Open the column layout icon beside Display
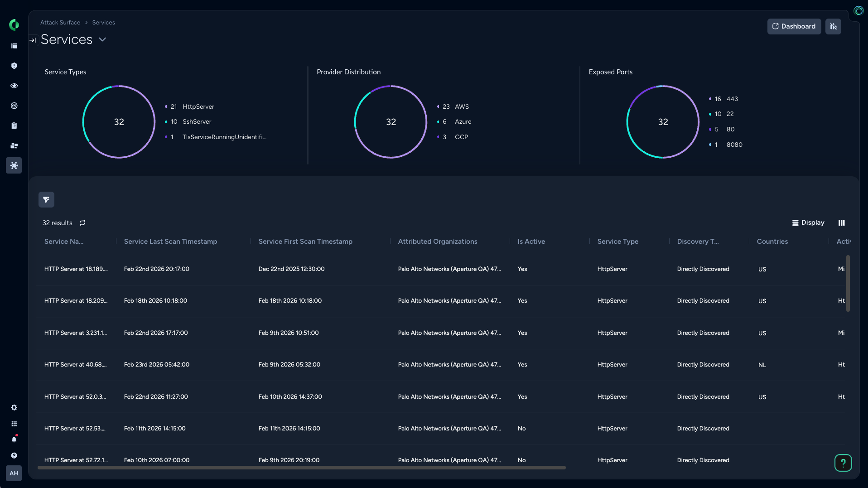This screenshot has height=488, width=868. point(841,223)
